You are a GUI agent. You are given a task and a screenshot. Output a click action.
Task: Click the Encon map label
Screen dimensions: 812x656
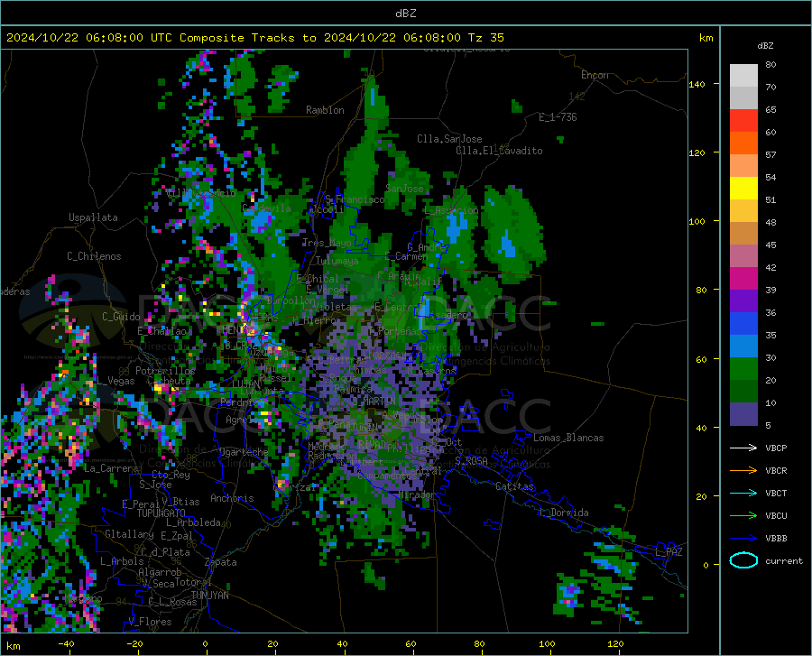click(595, 75)
